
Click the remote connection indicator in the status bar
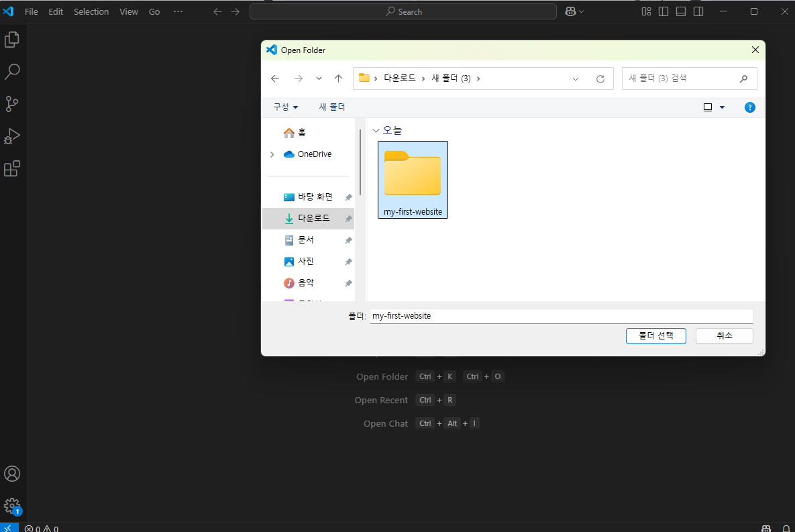[9, 528]
